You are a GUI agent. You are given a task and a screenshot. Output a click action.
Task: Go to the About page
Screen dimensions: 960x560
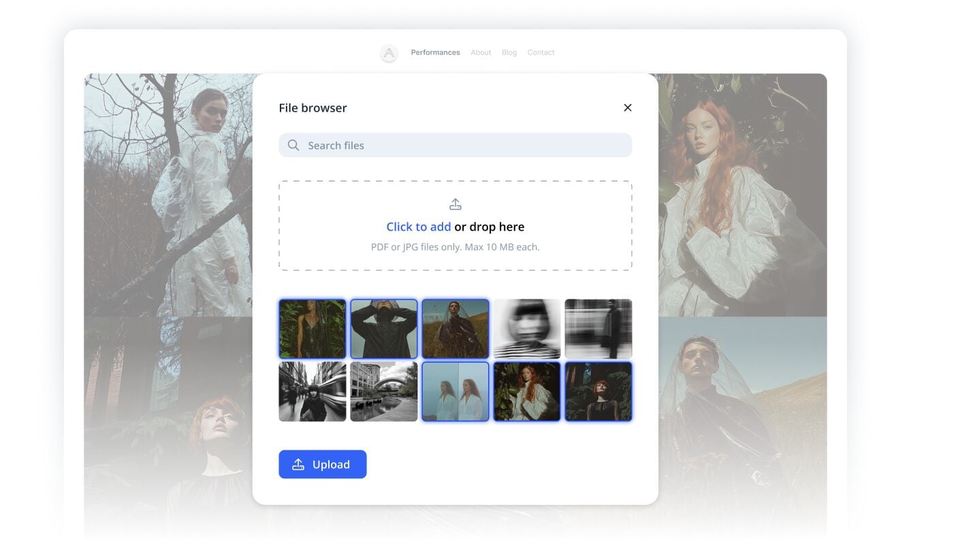(481, 52)
